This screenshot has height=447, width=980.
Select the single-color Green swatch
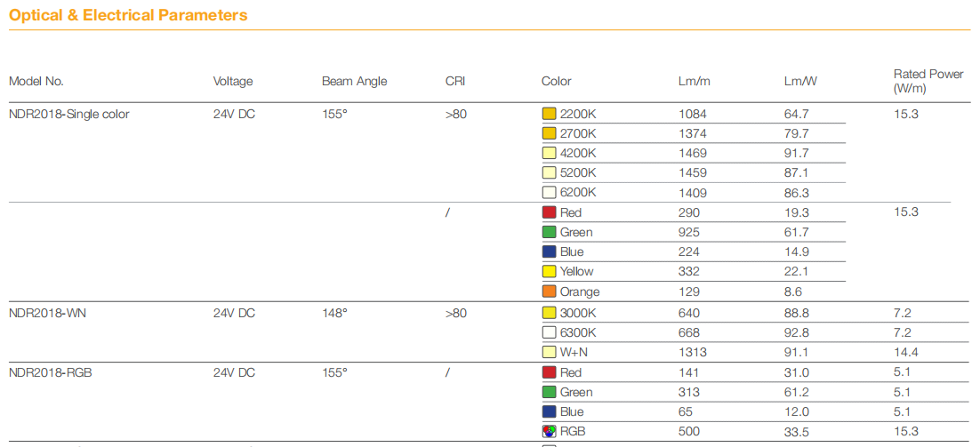[x=548, y=232]
